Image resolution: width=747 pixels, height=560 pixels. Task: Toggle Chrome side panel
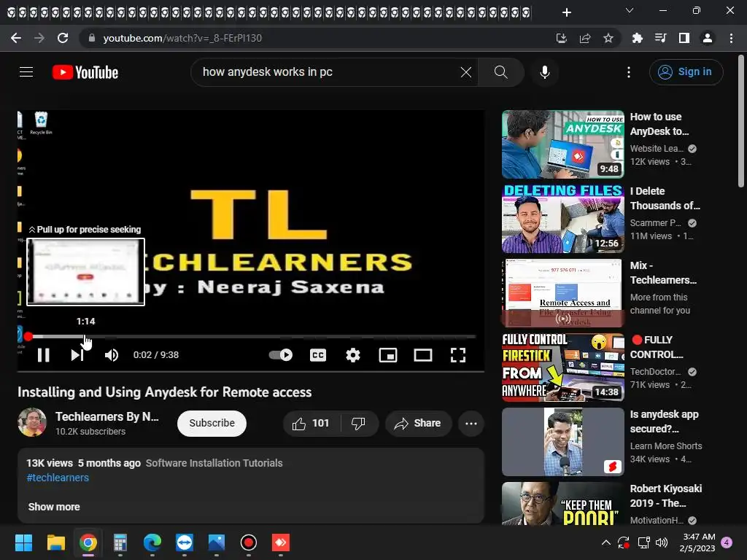coord(684,38)
